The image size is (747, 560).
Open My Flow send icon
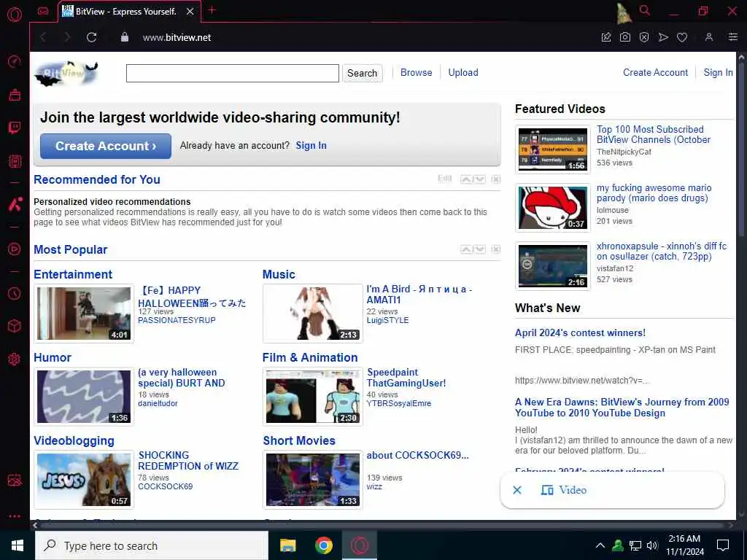663,37
